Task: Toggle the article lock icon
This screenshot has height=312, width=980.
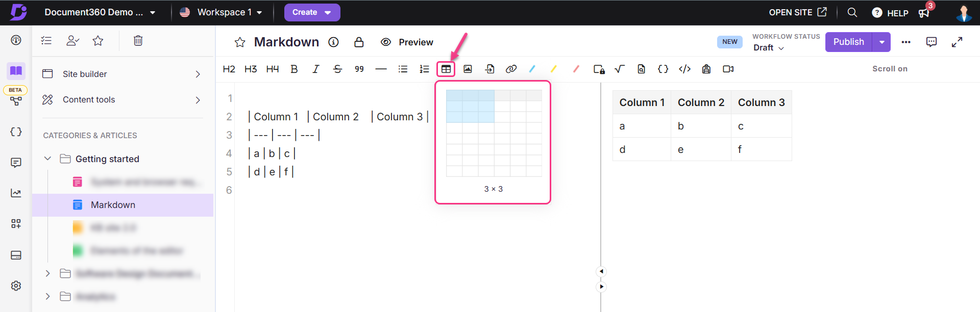Action: (359, 42)
